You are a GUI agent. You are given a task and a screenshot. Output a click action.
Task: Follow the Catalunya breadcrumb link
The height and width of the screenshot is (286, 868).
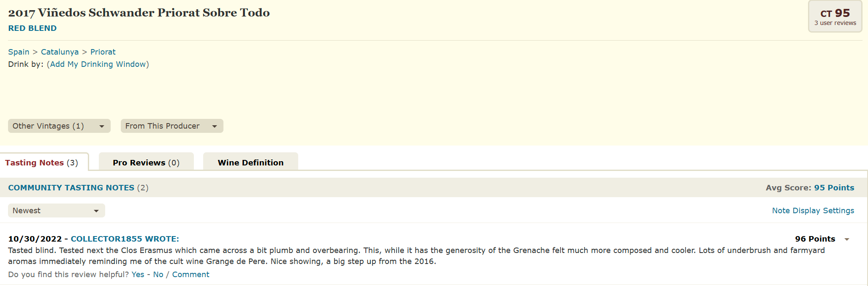click(60, 52)
